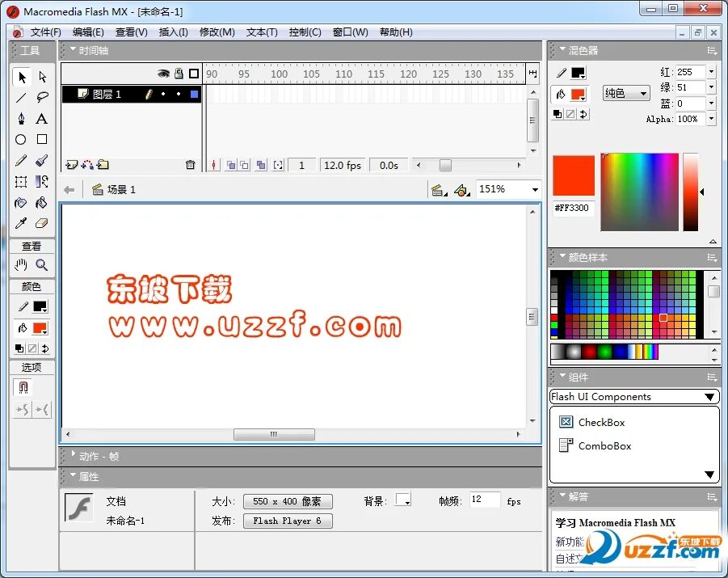Click the large #FF3300 color preview swatch
Viewport: 728px width, 578px height.
click(x=574, y=175)
